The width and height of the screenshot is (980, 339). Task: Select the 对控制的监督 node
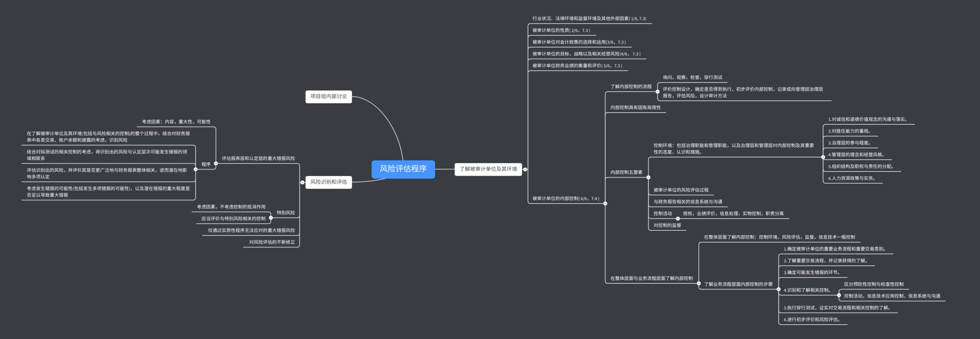667,225
